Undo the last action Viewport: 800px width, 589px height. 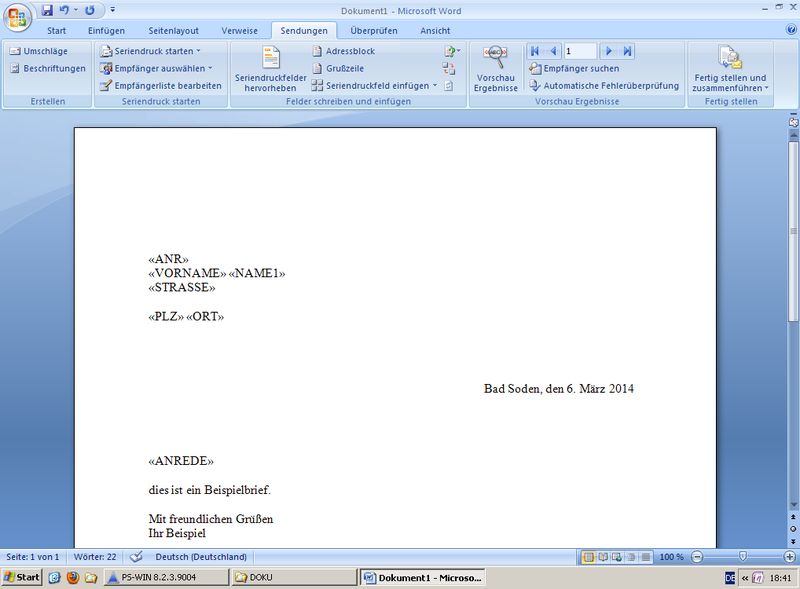point(64,10)
